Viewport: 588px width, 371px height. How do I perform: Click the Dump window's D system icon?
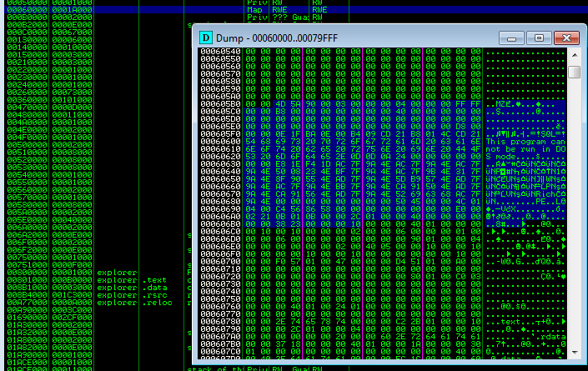206,38
